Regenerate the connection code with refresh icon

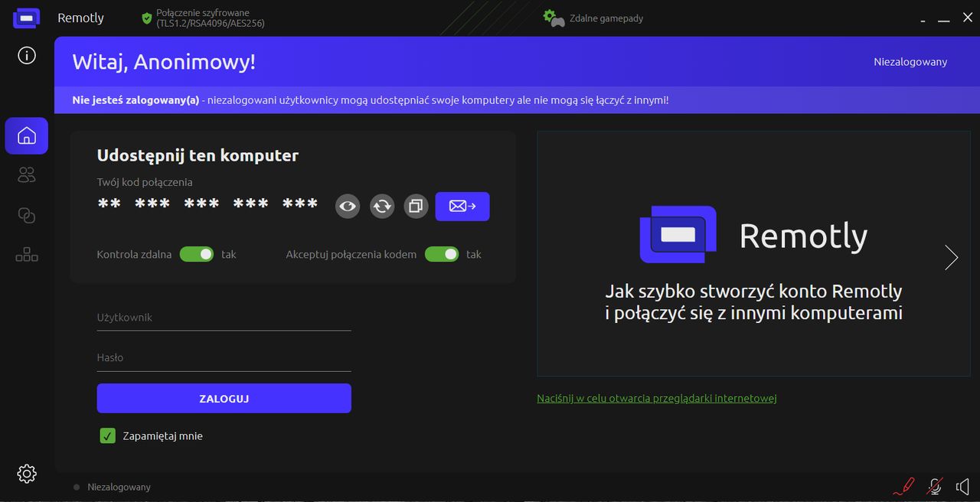coord(382,206)
